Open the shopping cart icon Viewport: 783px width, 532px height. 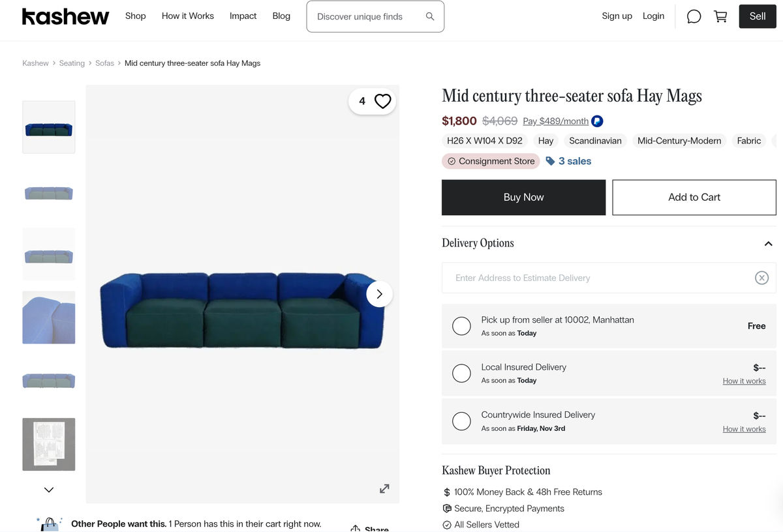(720, 16)
